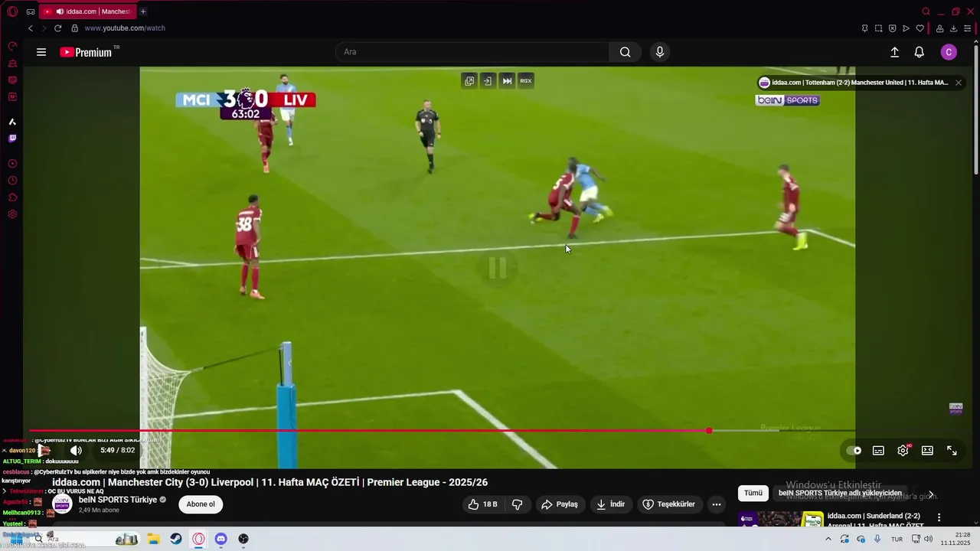The width and height of the screenshot is (980, 551).
Task: Open the Opera main menu logo
Action: 12,11
